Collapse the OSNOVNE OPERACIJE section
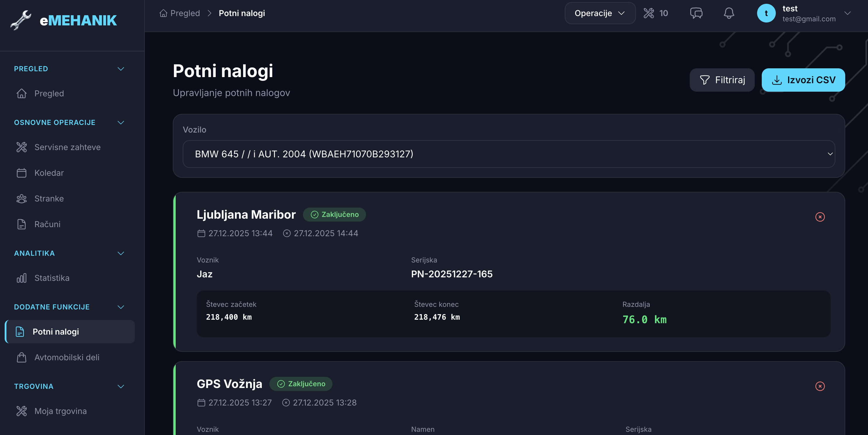Viewport: 868px width, 435px height. [x=121, y=122]
